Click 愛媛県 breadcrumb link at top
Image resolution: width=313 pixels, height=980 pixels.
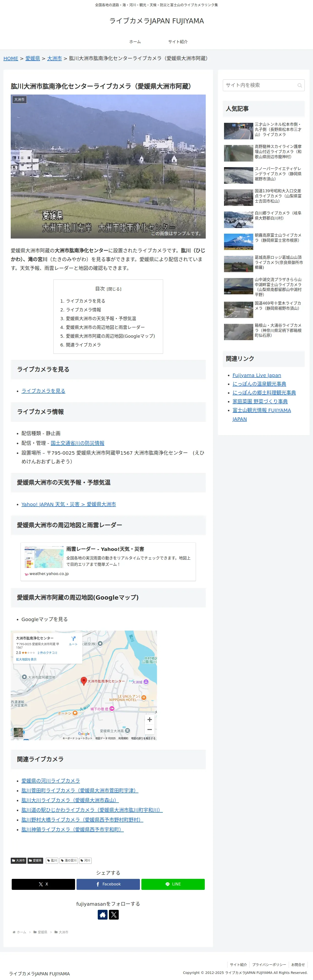[x=33, y=58]
